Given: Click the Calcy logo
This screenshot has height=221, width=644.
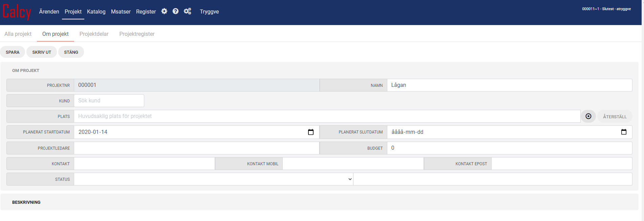Looking at the screenshot, I should tap(17, 12).
